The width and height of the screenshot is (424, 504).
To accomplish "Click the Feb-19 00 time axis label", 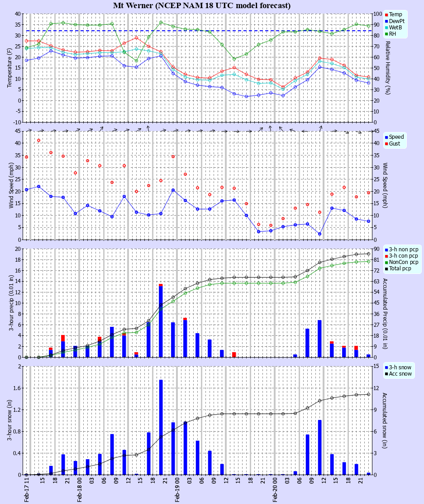I will point(177,490).
